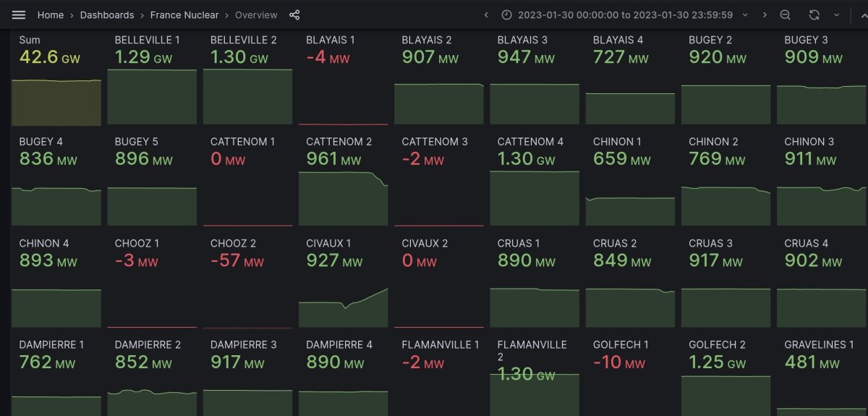
Task: Select the Overview breadcrumb item
Action: pyautogui.click(x=256, y=14)
